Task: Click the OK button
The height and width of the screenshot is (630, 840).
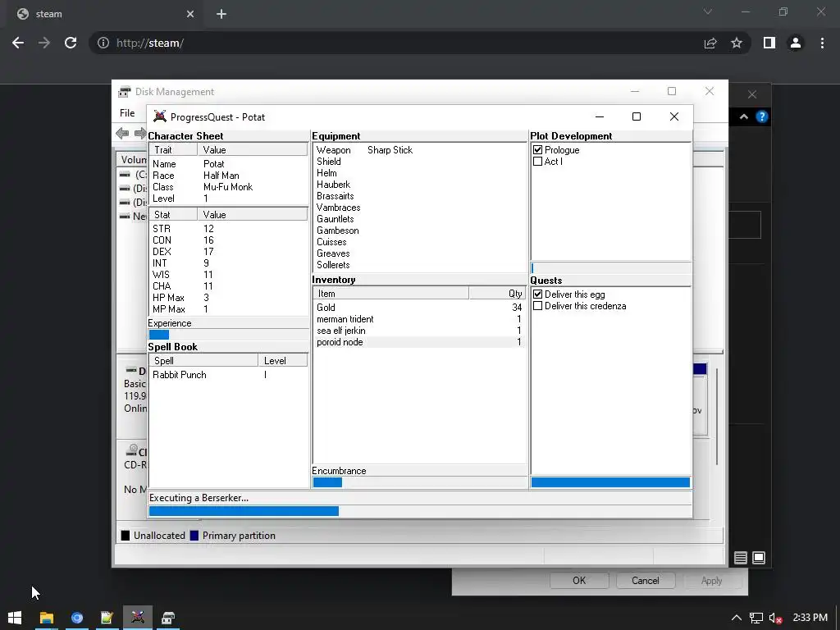Action: (579, 581)
